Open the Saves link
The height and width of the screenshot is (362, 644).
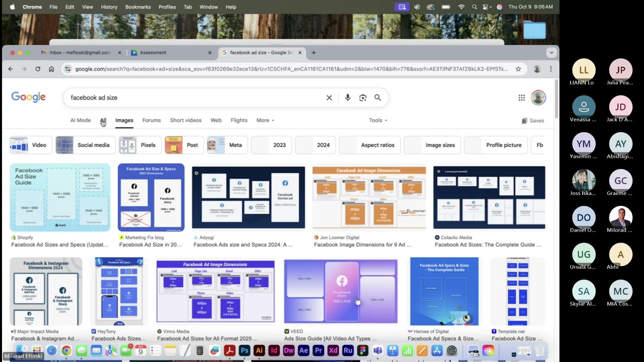[x=533, y=121]
